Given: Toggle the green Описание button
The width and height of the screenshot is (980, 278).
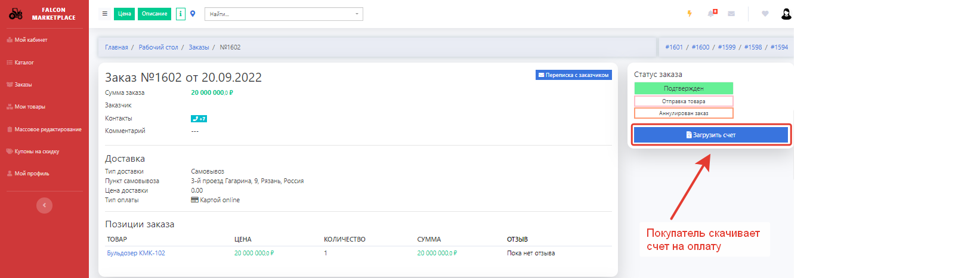Looking at the screenshot, I should tap(154, 14).
